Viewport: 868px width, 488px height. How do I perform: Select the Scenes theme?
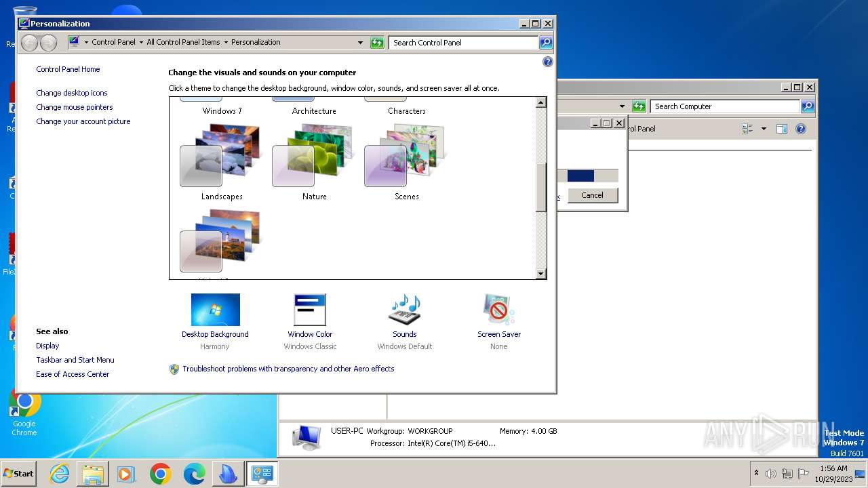point(406,163)
